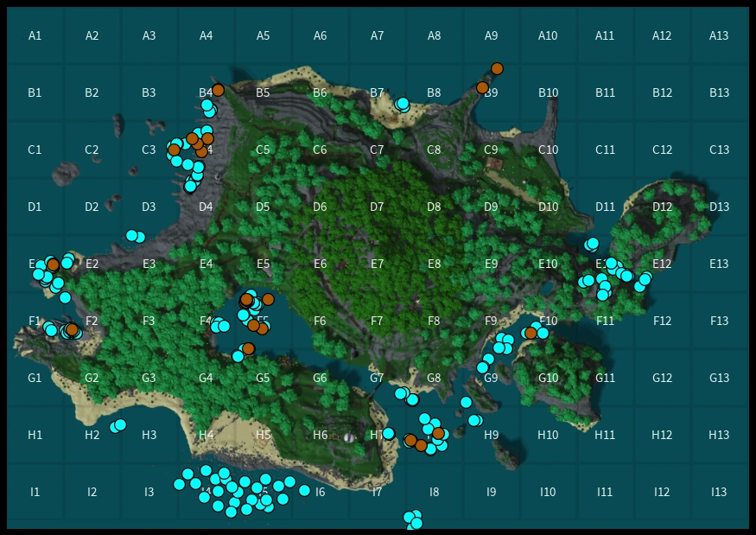The image size is (756, 535).
Task: Click grid cell label D12
Action: point(662,207)
